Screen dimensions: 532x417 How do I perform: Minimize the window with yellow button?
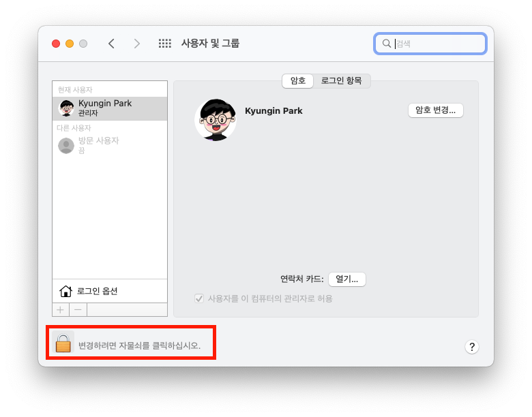pos(70,44)
